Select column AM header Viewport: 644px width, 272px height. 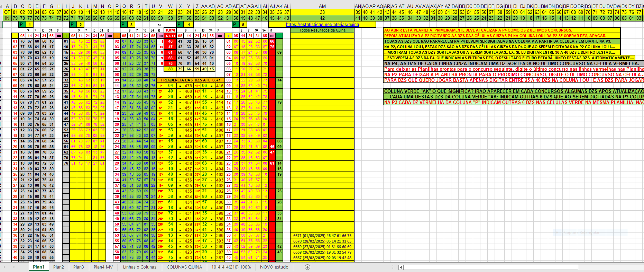322,6
